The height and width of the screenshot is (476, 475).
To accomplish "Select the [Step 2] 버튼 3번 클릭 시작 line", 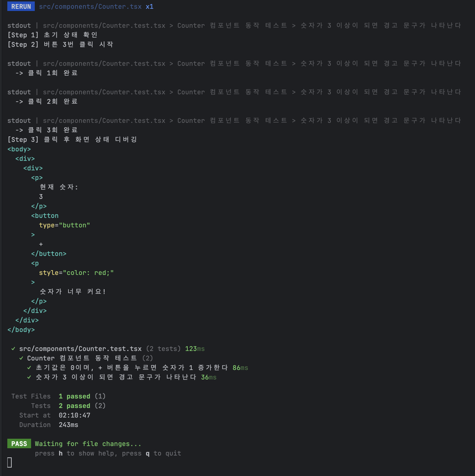I will pyautogui.click(x=60, y=44).
